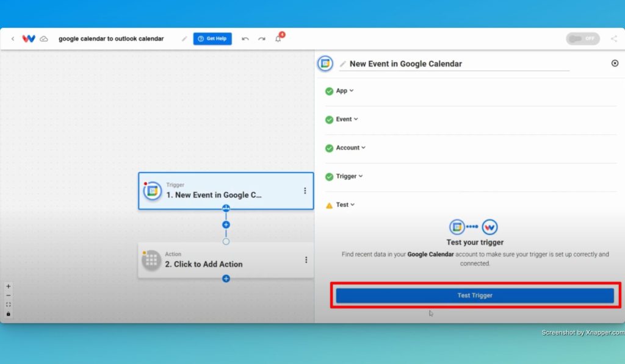The height and width of the screenshot is (364, 625).
Task: Open the trigger node three-dot menu
Action: click(x=305, y=191)
